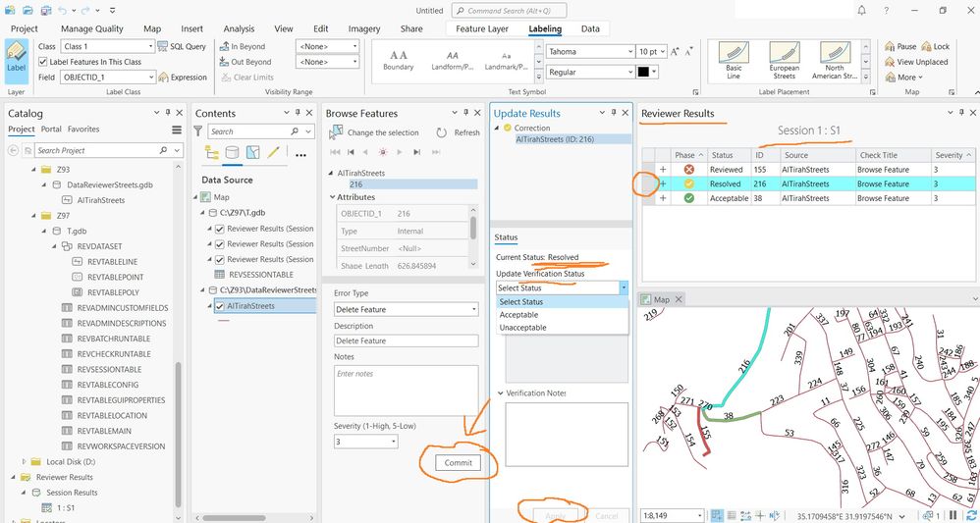Select REVSESSIONTABLE in Contents
The image size is (980, 523).
click(260, 275)
